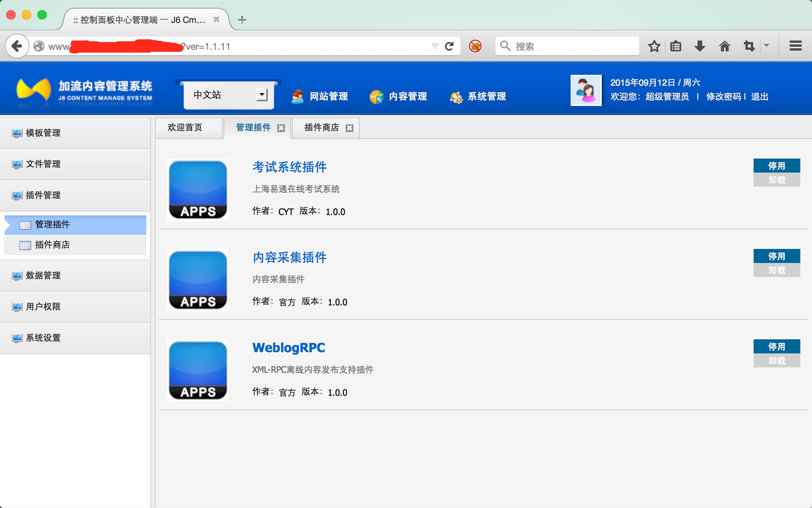Open browser downloads arrow icon
The height and width of the screenshot is (508, 812).
pyautogui.click(x=700, y=46)
